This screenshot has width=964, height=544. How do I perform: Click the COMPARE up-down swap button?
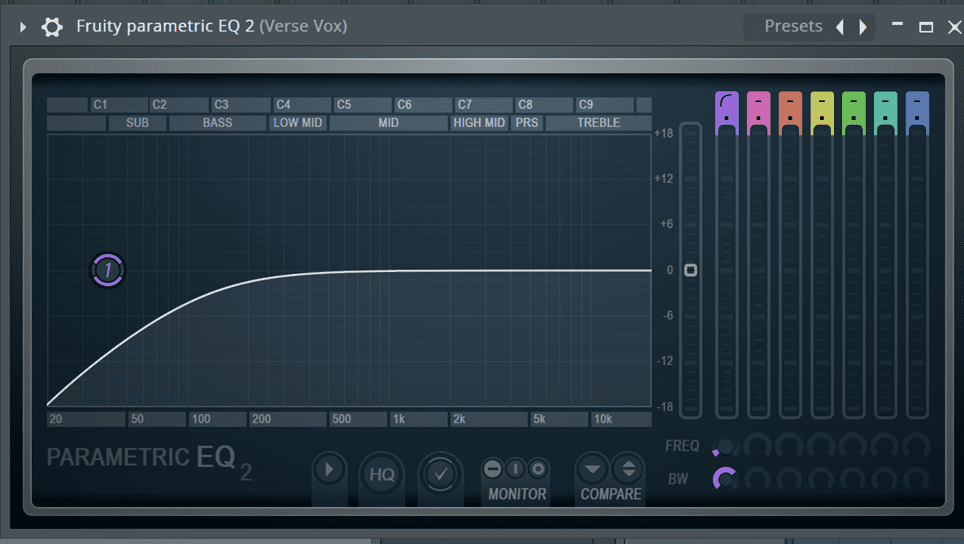point(628,470)
